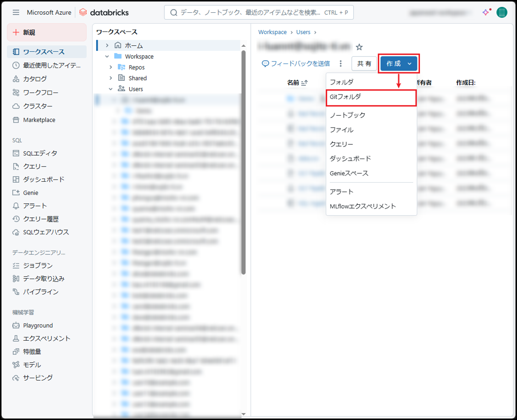Image resolution: width=517 pixels, height=420 pixels.
Task: Open Genie in the sidebar
Action: [x=47, y=193]
